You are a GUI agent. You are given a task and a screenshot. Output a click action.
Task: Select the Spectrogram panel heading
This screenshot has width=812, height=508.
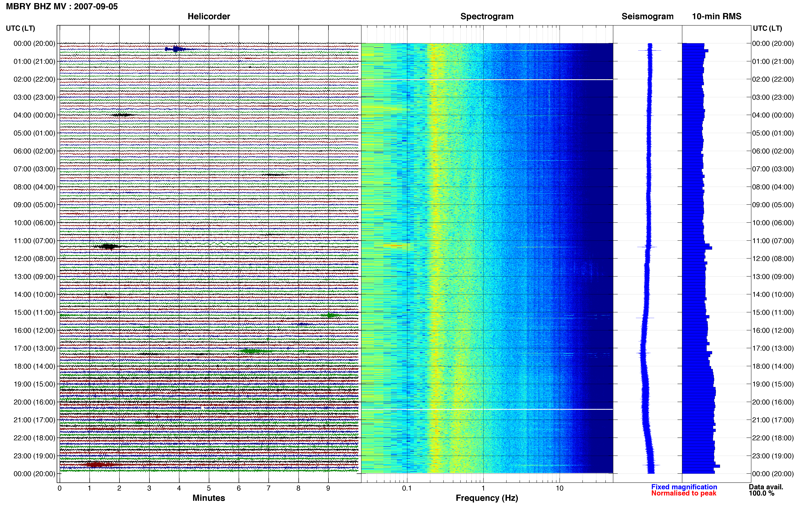pos(487,16)
